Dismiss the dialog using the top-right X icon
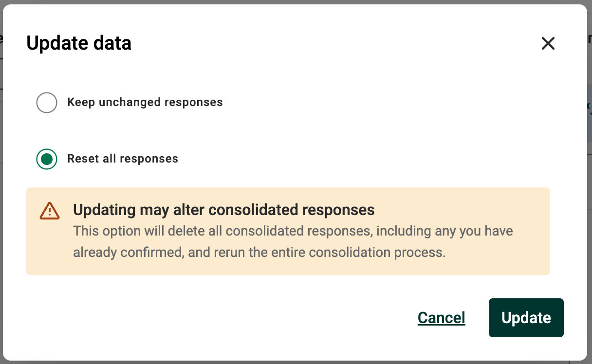Image resolution: width=592 pixels, height=364 pixels. point(548,43)
